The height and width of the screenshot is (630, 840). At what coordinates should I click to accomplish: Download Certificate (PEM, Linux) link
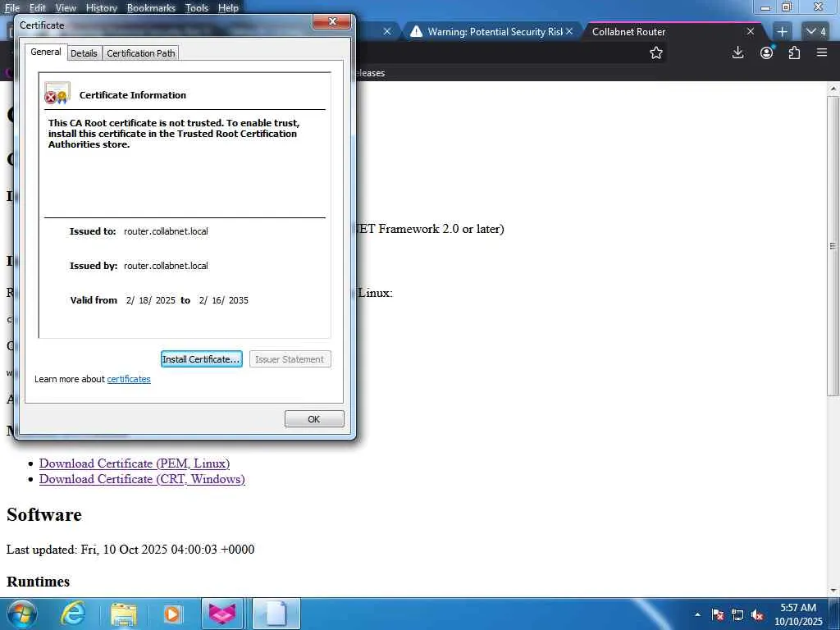pyautogui.click(x=135, y=463)
